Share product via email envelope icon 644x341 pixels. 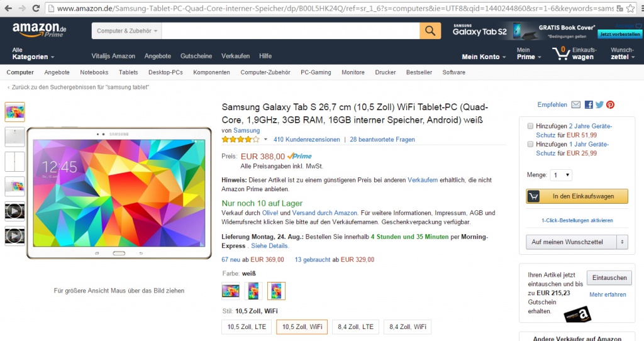(575, 104)
